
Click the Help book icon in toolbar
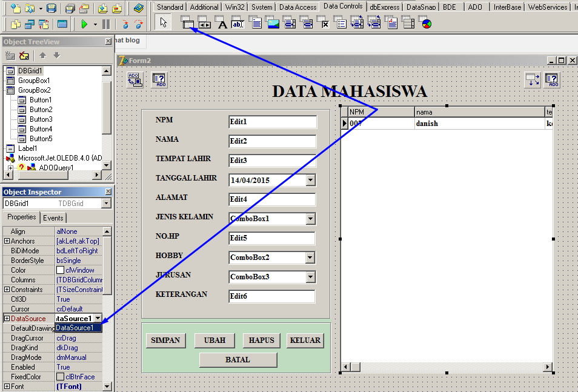coord(139,8)
